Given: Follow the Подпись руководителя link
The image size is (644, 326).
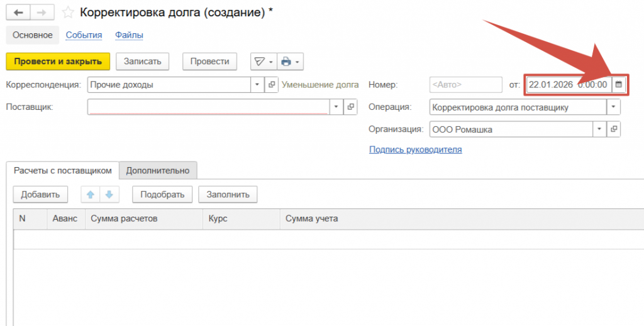Looking at the screenshot, I should point(415,149).
